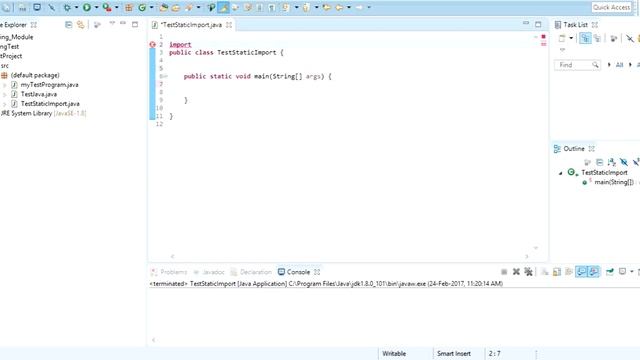The width and height of the screenshot is (640, 360).
Task: Open the Debug configurations dropdown arrow
Action: pos(76,7)
